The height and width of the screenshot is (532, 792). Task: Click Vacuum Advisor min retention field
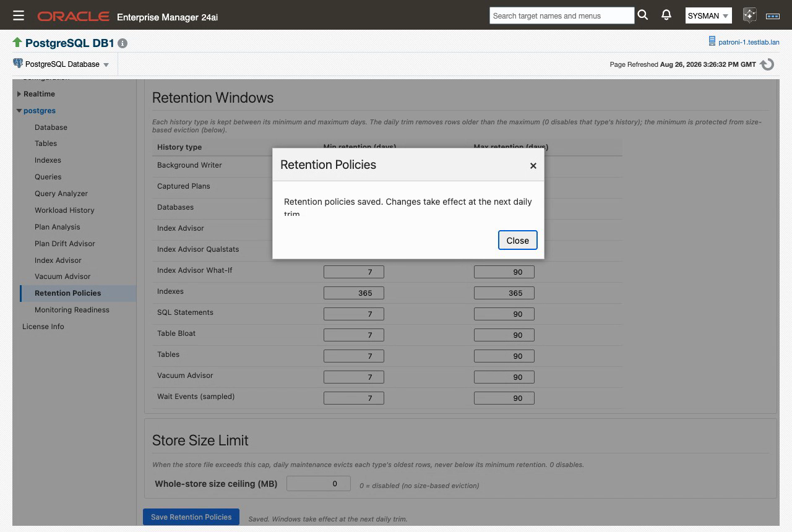point(354,377)
